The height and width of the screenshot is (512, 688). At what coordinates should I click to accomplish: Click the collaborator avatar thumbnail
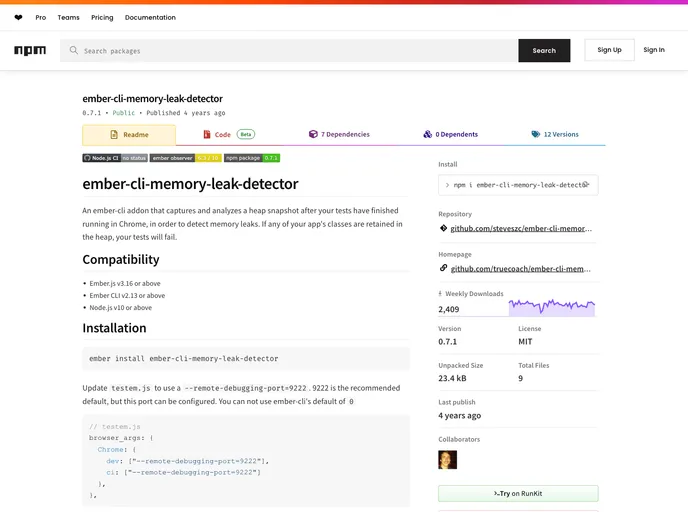(x=448, y=460)
